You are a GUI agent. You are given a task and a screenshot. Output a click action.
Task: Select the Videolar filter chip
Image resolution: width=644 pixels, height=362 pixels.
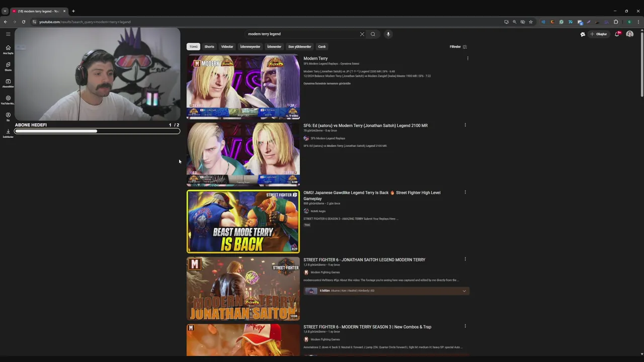point(227,47)
